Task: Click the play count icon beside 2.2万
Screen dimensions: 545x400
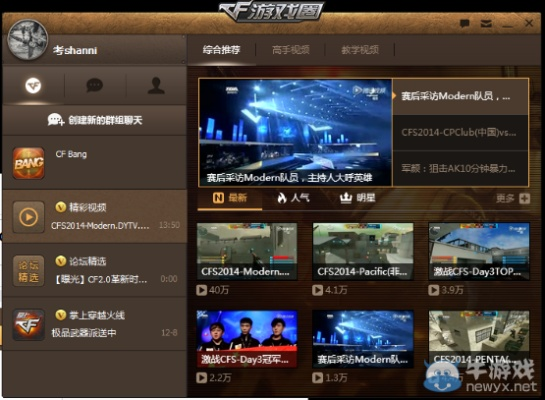Action: coord(201,377)
